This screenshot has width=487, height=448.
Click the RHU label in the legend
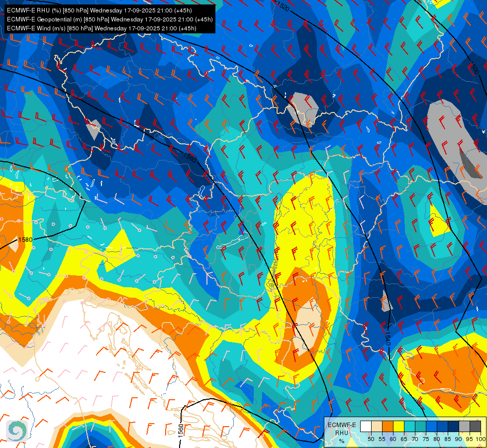(342, 433)
